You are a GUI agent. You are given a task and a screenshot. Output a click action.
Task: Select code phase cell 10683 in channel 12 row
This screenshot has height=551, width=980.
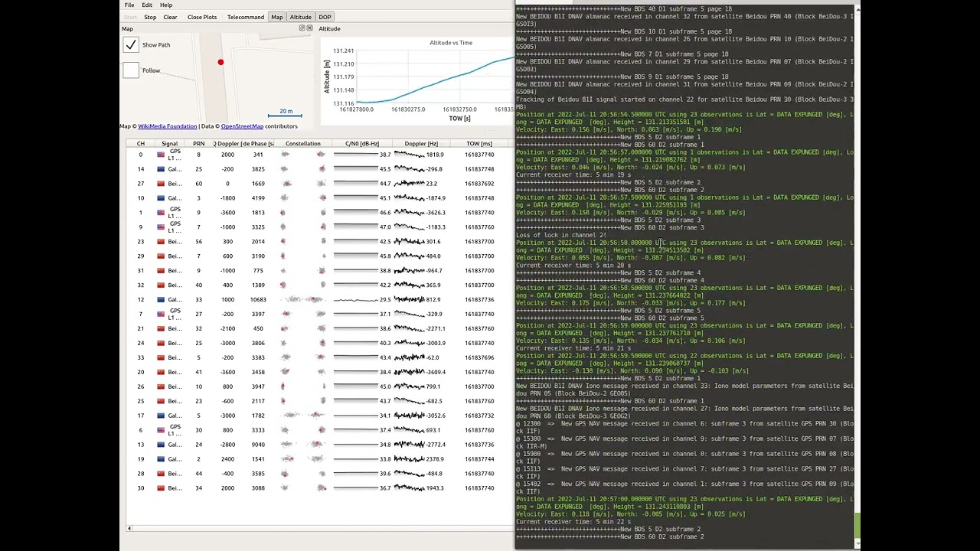[258, 300]
